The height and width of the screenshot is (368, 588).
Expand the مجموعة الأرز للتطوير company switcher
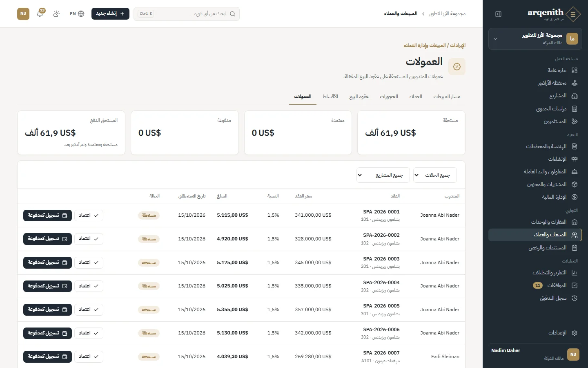pyautogui.click(x=535, y=39)
